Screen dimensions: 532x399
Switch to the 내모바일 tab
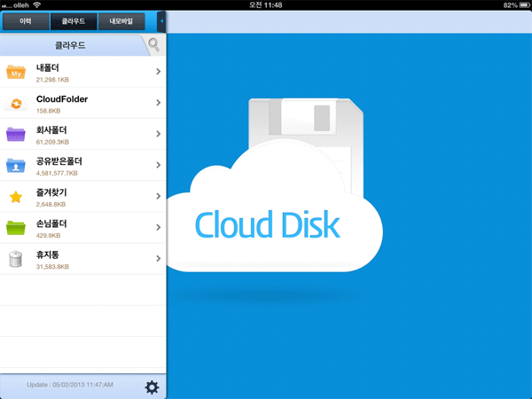click(121, 20)
